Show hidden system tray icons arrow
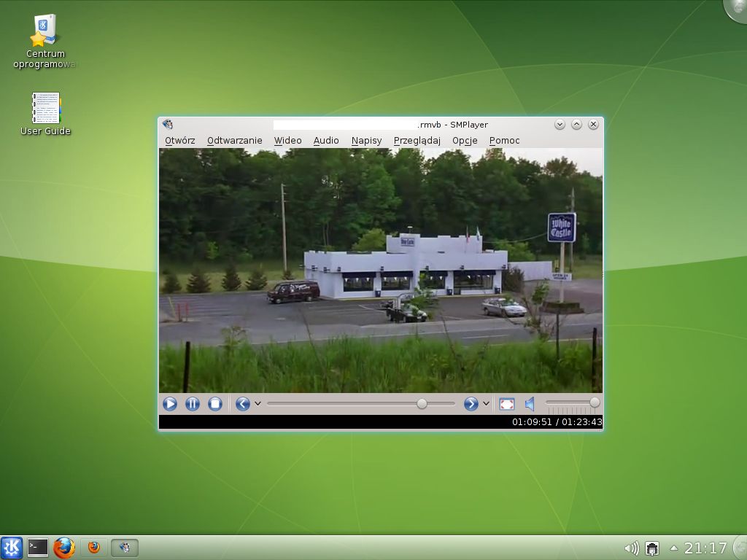The width and height of the screenshot is (747, 560). click(x=673, y=548)
